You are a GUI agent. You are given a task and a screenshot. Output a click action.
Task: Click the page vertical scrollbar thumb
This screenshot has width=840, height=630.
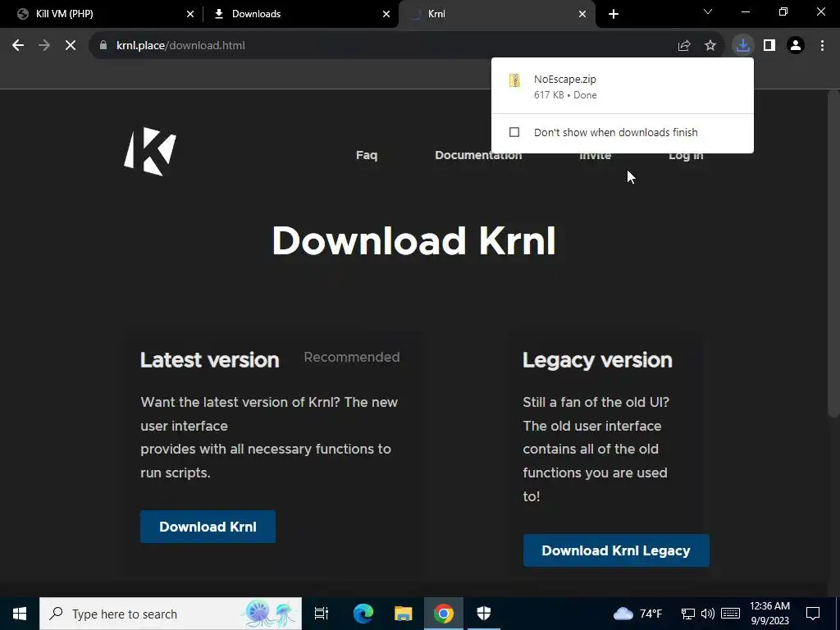point(833,253)
